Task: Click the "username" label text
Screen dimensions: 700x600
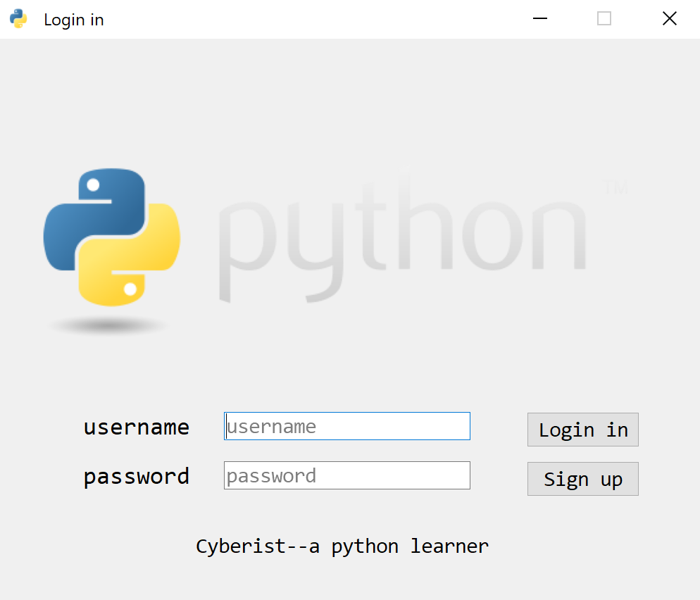Action: (137, 427)
